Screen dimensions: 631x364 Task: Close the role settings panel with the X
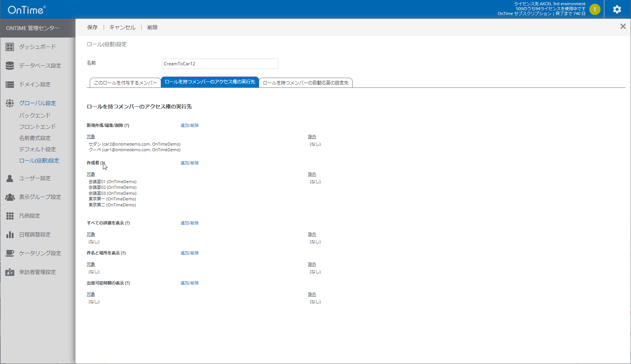click(x=623, y=26)
